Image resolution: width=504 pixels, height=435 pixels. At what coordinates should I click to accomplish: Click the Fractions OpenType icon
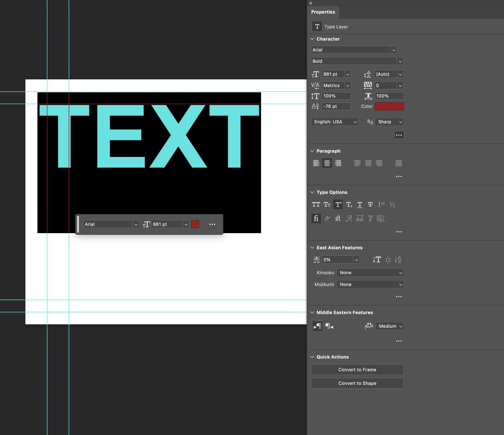click(392, 205)
